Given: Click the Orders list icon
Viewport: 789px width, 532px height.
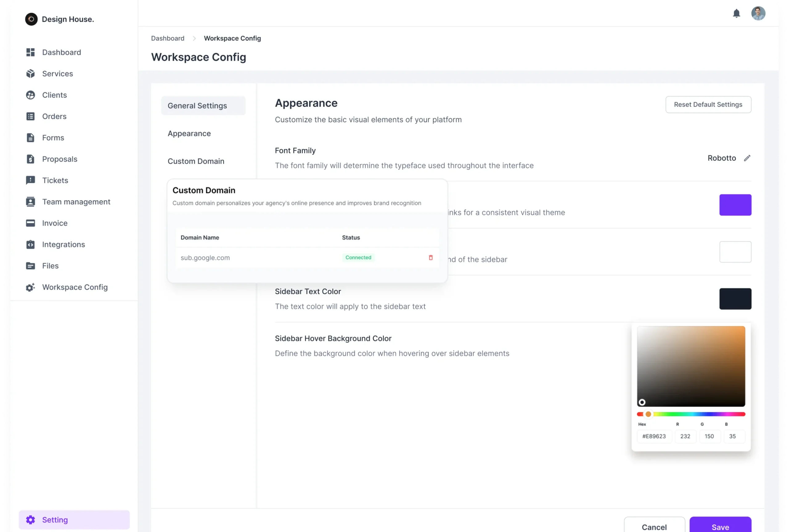Looking at the screenshot, I should [31, 117].
